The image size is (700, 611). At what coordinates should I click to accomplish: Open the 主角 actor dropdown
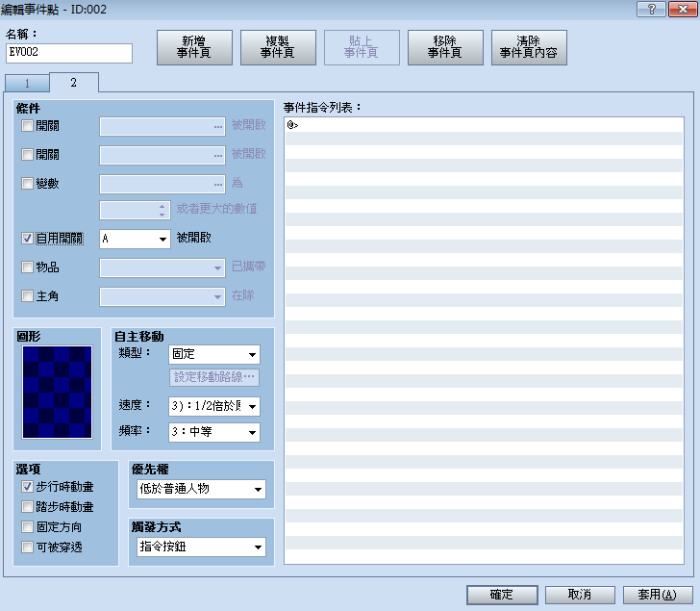coord(162,296)
